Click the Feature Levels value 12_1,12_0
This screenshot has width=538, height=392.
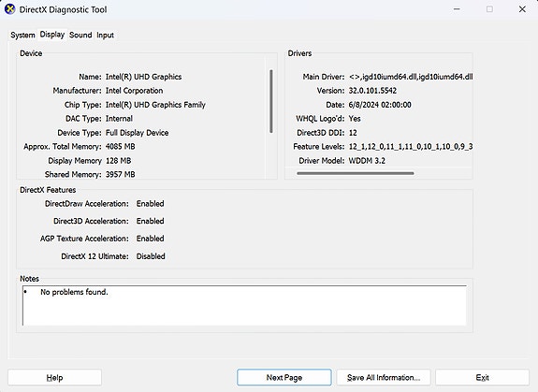411,147
